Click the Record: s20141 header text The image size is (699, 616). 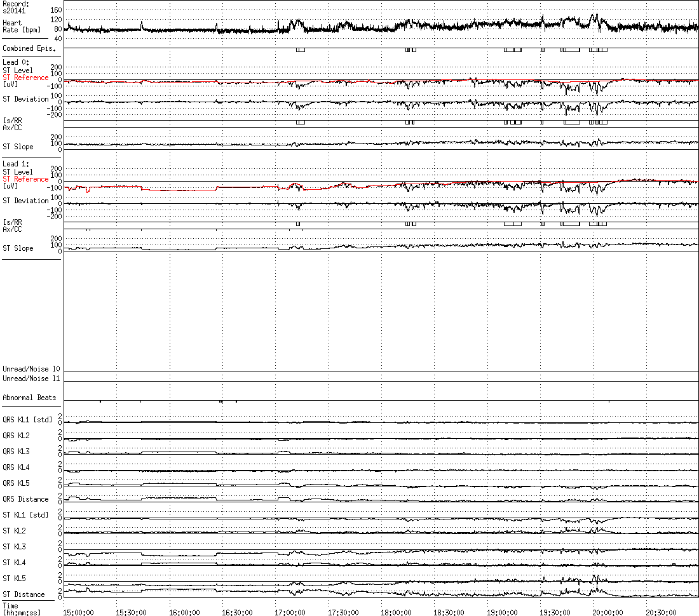point(16,7)
